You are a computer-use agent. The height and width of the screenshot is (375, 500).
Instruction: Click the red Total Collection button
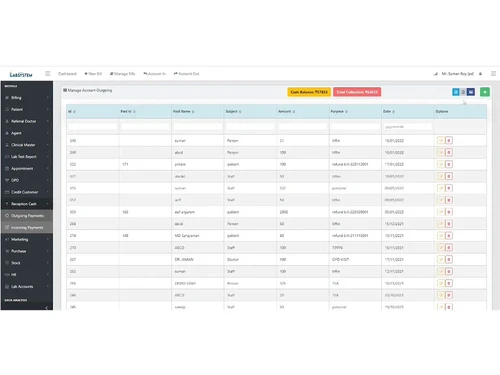(357, 92)
